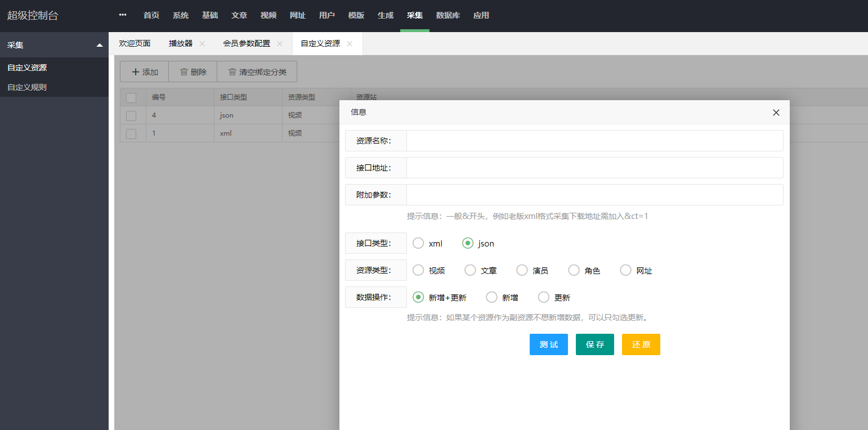Open the 数据库 top menu
868x430 pixels.
[448, 15]
